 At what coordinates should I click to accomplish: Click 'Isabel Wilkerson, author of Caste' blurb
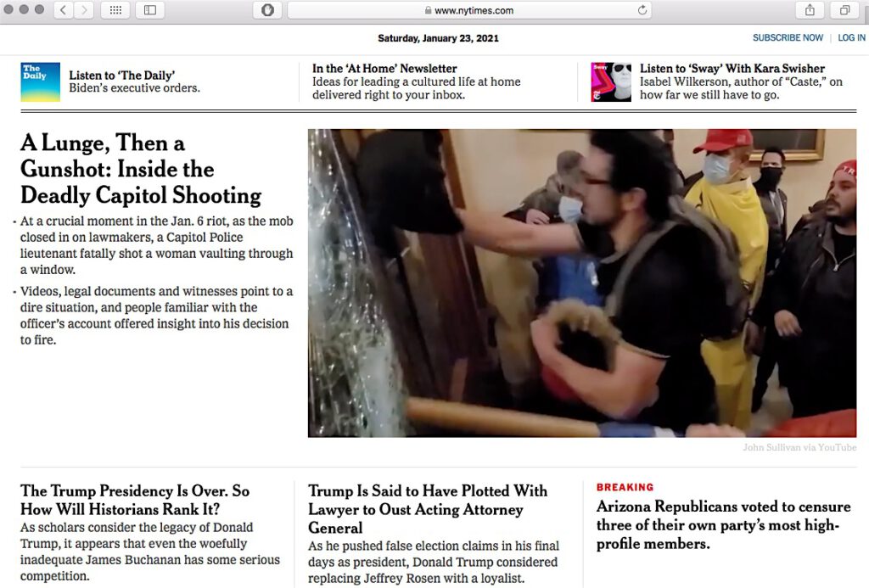click(x=741, y=88)
